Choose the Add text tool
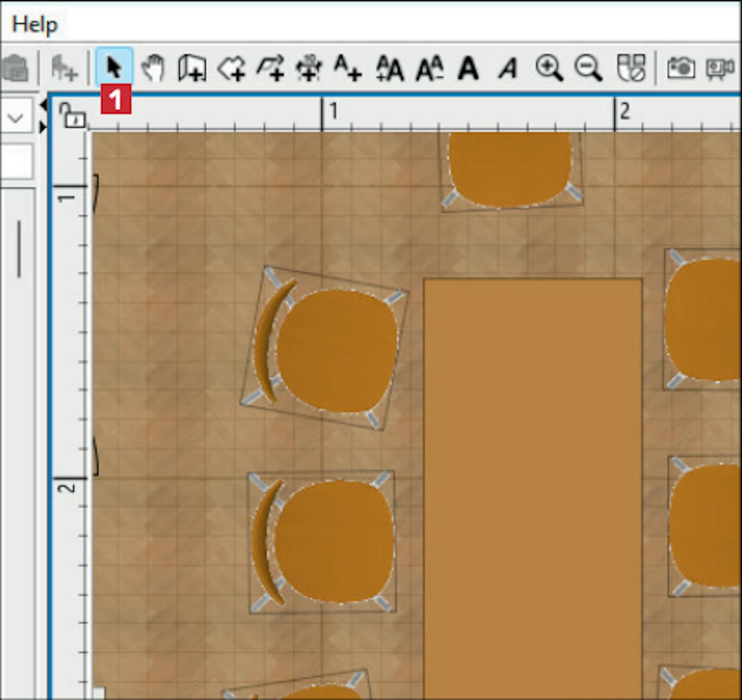This screenshot has height=700, width=742. tap(348, 68)
